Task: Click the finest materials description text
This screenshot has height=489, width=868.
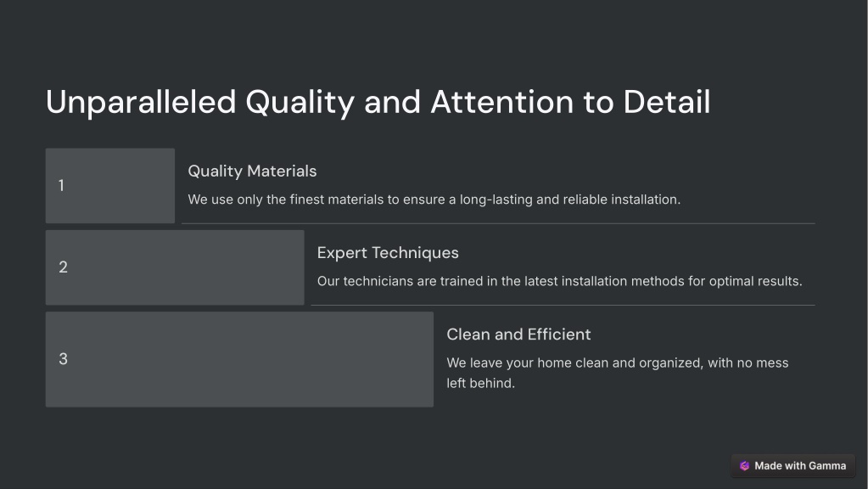Action: click(434, 200)
